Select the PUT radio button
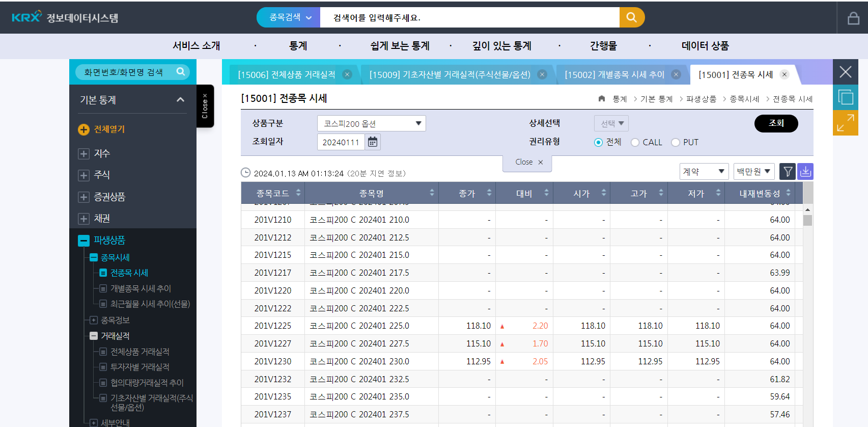The image size is (868, 427). tap(676, 143)
